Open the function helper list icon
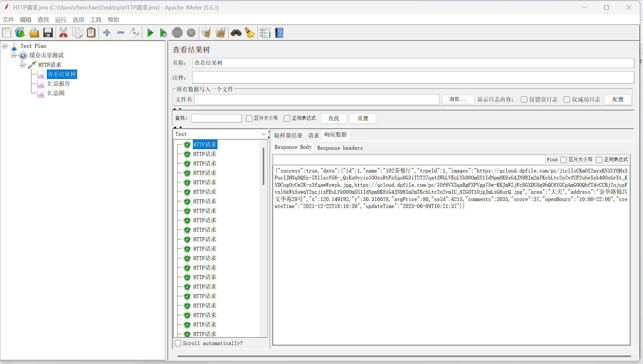This screenshot has height=364, width=643. (x=265, y=33)
